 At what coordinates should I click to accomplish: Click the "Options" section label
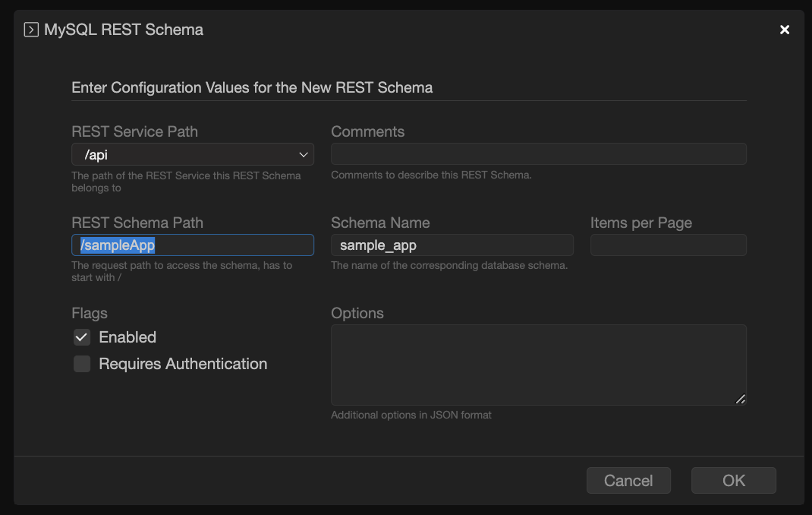click(x=357, y=313)
